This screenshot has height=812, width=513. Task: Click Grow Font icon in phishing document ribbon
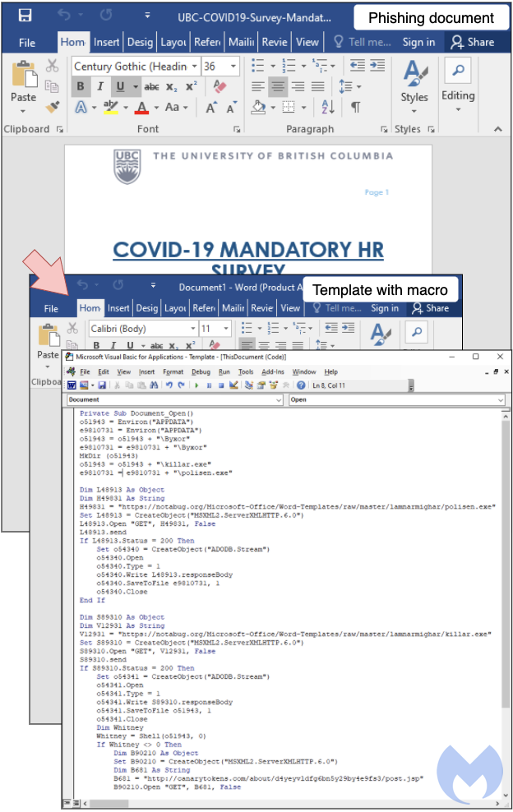coord(210,108)
